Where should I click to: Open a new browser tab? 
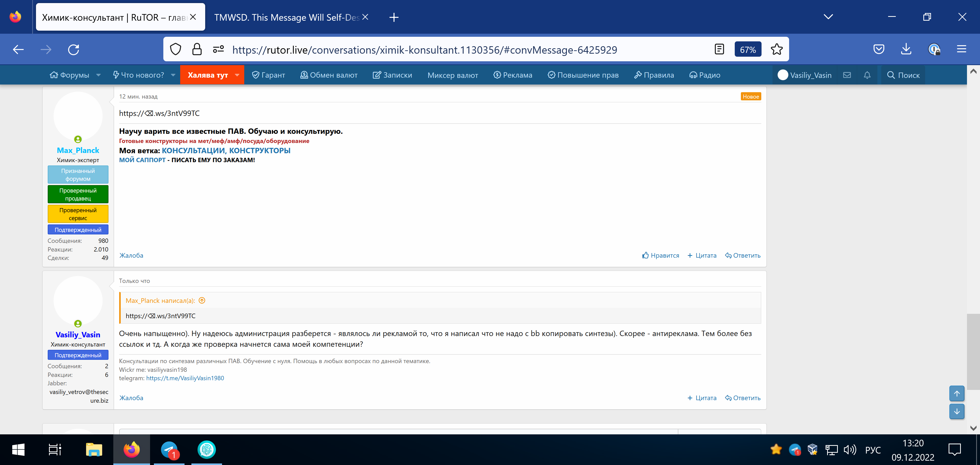(x=394, y=17)
